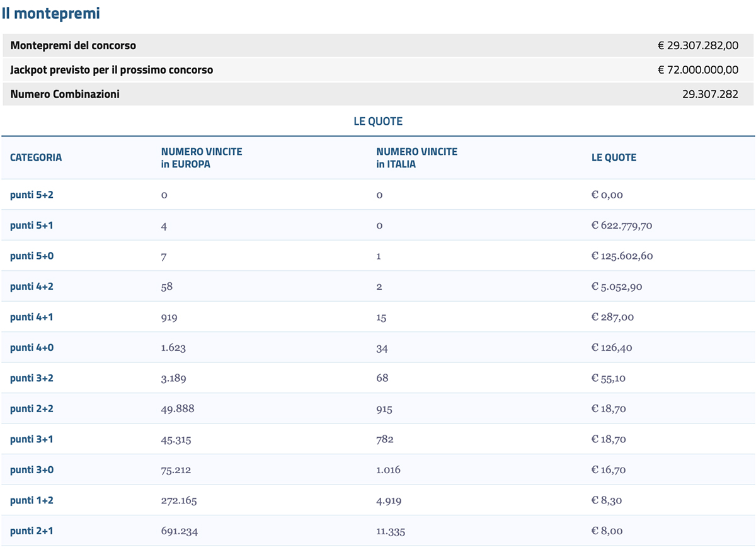756x550 pixels.
Task: Click the 'Il montepremi' heading
Action: point(50,13)
